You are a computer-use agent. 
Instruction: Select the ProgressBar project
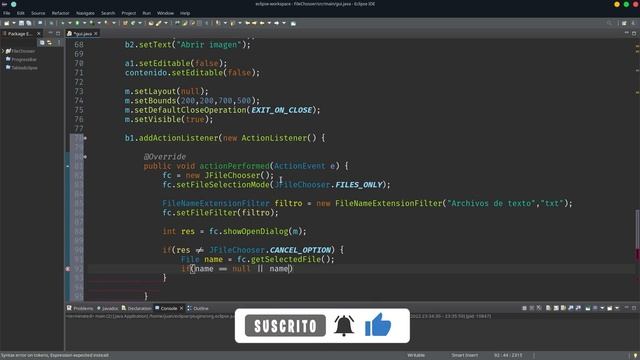tap(21, 60)
